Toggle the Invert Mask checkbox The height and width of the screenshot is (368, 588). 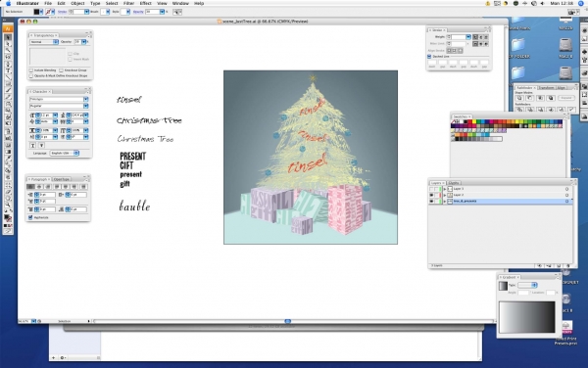tap(71, 59)
